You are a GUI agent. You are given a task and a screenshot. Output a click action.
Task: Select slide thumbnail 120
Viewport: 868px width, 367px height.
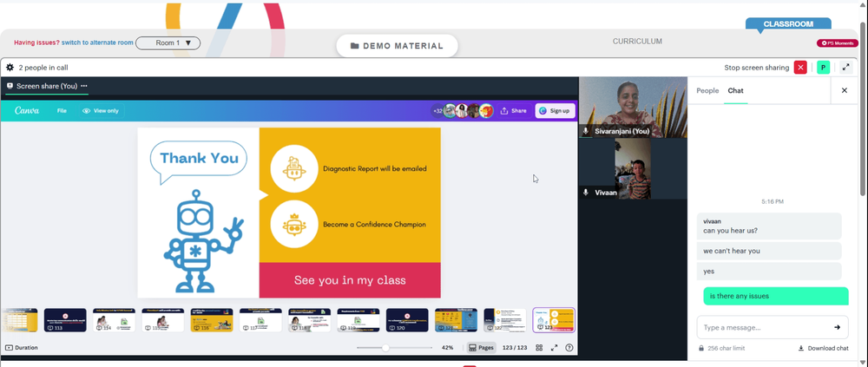tap(407, 320)
